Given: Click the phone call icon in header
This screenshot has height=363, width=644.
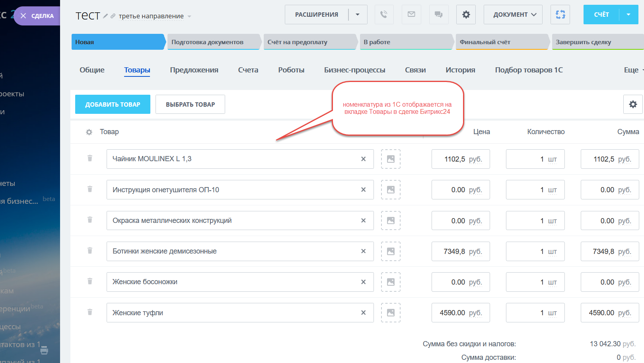Looking at the screenshot, I should click(383, 15).
